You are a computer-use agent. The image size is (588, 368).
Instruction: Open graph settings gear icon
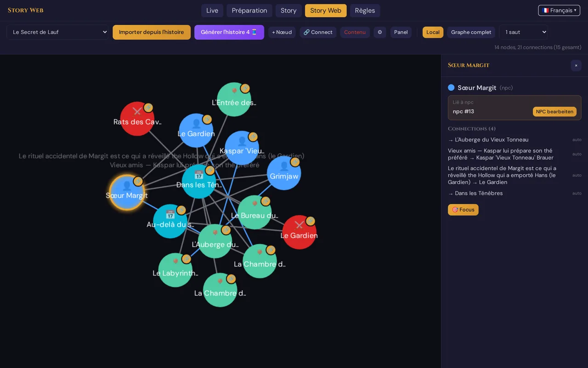click(380, 32)
